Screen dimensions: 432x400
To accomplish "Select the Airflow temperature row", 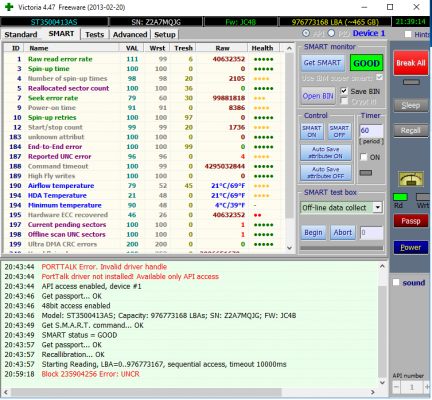I will [x=144, y=186].
